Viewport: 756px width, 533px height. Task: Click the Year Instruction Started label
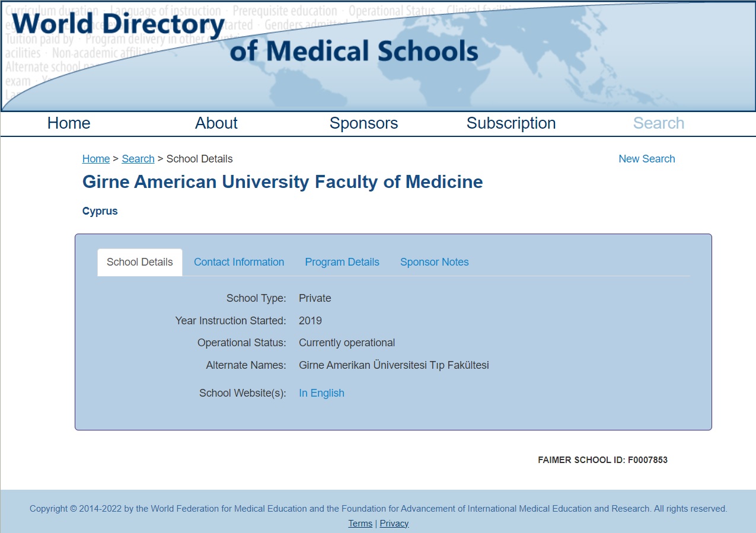pos(231,321)
